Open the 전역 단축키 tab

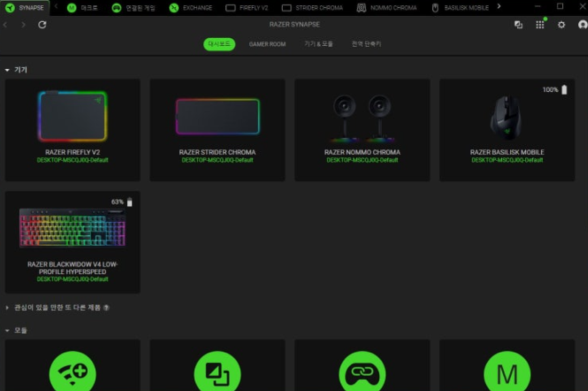[x=366, y=44]
